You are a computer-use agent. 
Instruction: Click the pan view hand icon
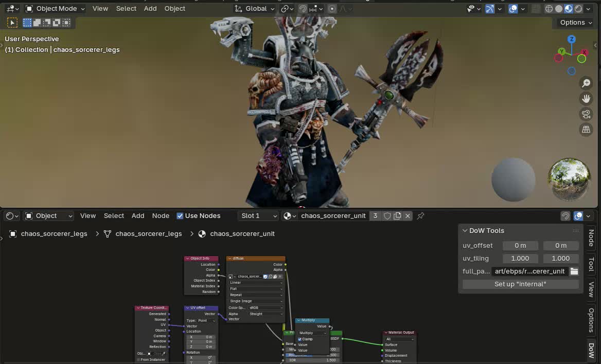pos(586,99)
